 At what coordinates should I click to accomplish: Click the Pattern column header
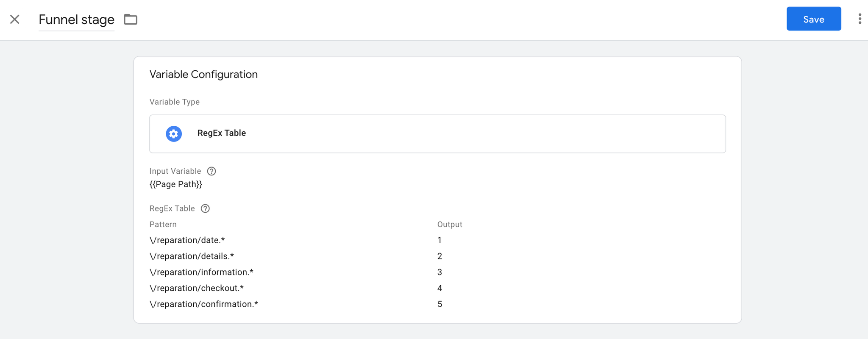(163, 225)
